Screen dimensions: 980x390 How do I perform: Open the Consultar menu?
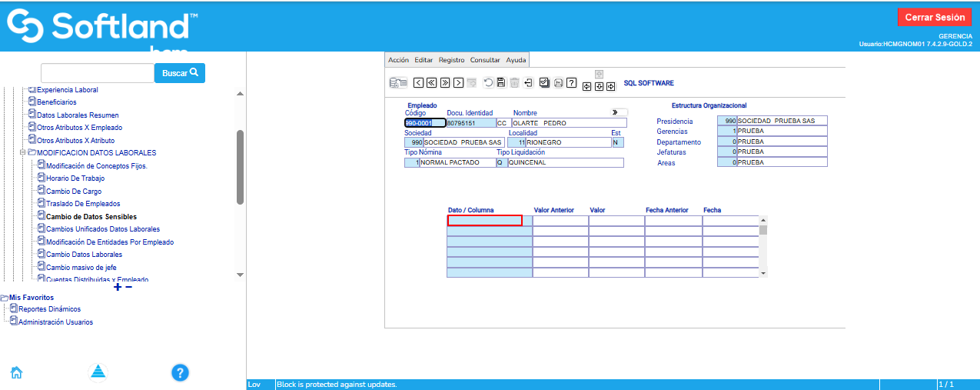485,60
